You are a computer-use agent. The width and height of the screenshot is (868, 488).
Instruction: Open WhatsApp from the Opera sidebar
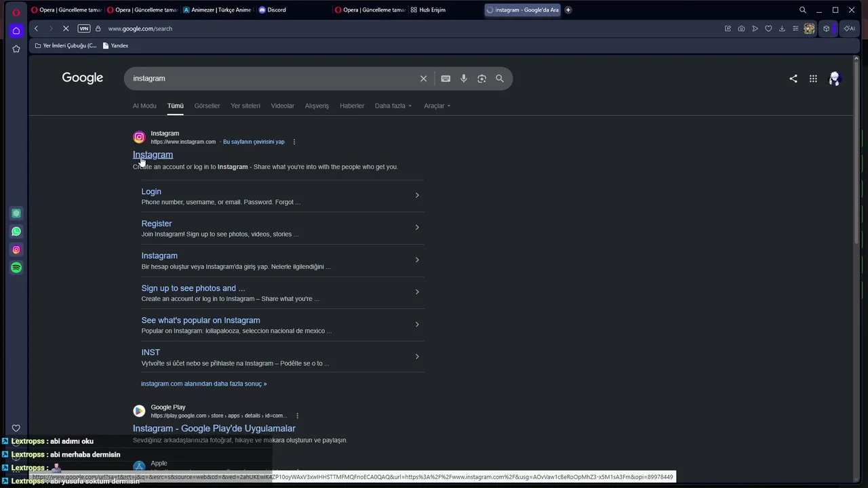pyautogui.click(x=16, y=232)
